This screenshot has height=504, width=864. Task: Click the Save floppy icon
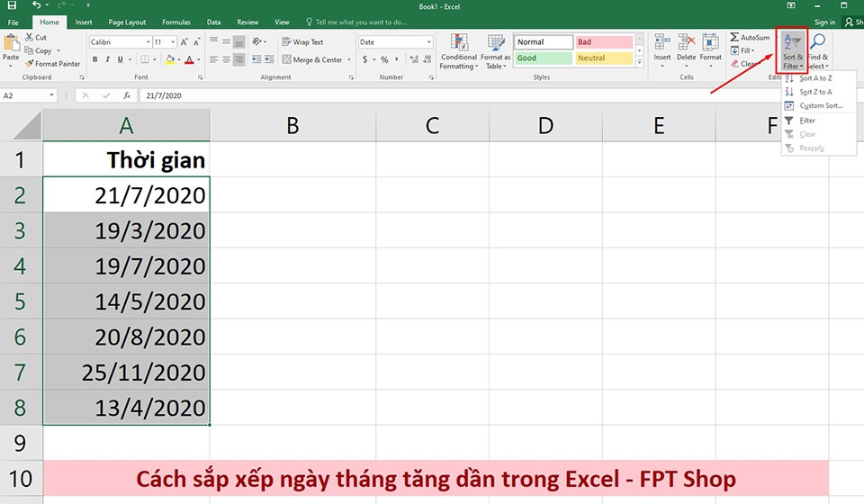(x=12, y=5)
